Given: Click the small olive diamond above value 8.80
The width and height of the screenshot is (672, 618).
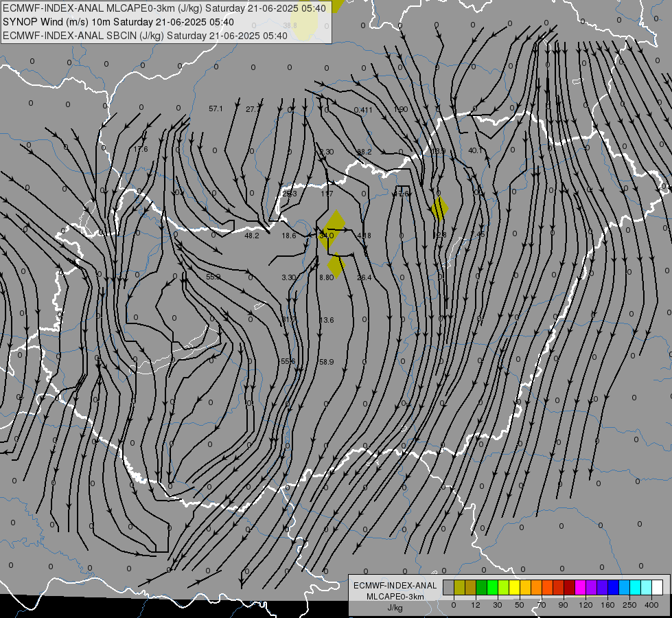Looking at the screenshot, I should click(336, 266).
